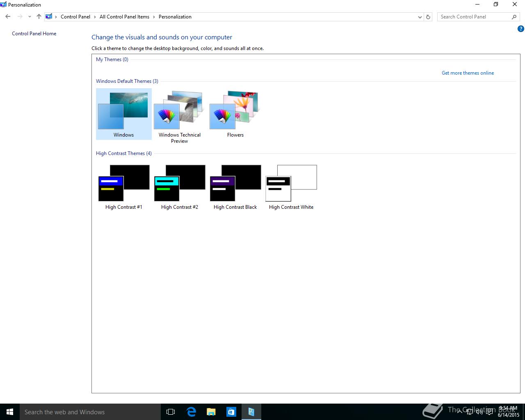Click the search magnifier icon
Screen dimensions: 525x420
pos(514,17)
